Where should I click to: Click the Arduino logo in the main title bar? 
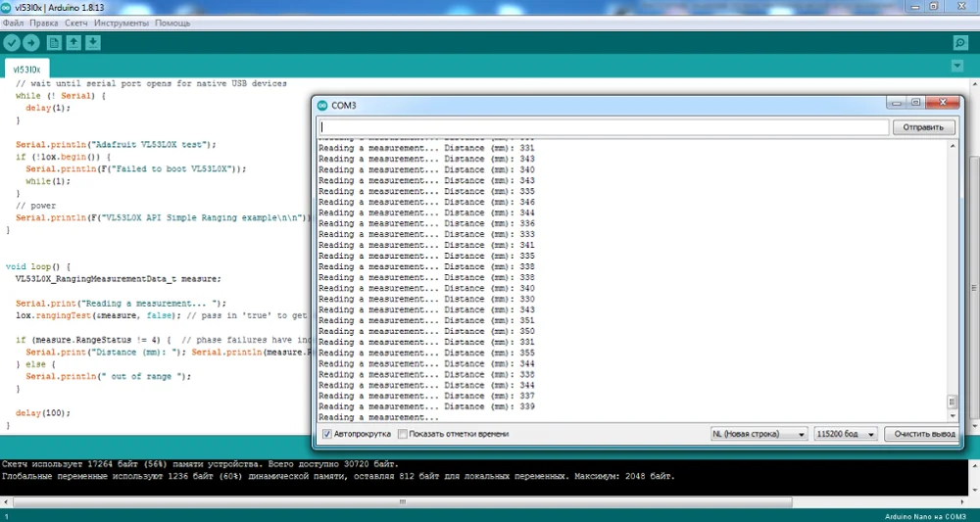pos(6,6)
